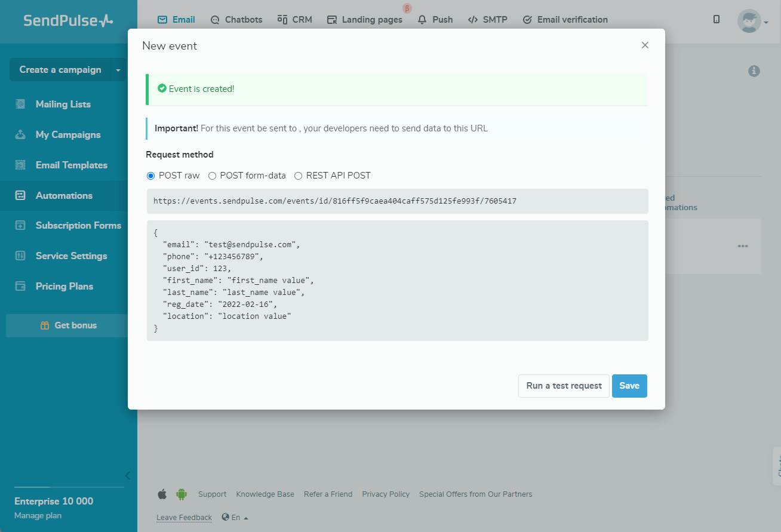Click the My Campaigns sidebar icon
This screenshot has width=781, height=532.
[x=20, y=134]
